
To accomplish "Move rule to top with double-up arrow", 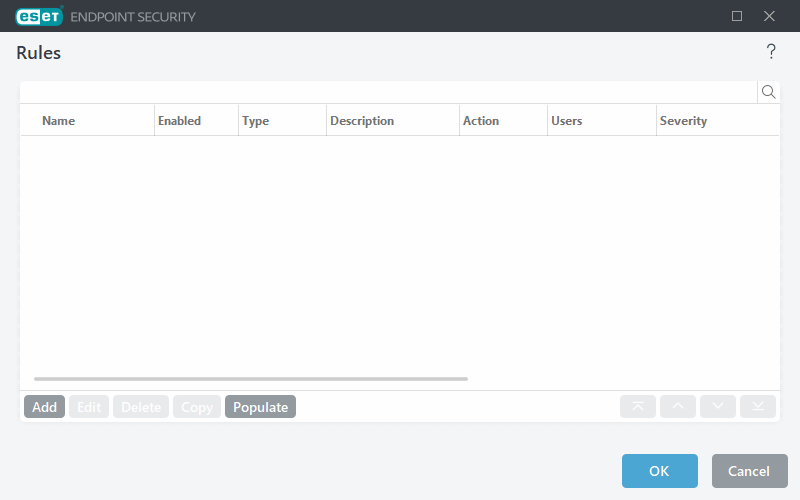I will pyautogui.click(x=638, y=407).
